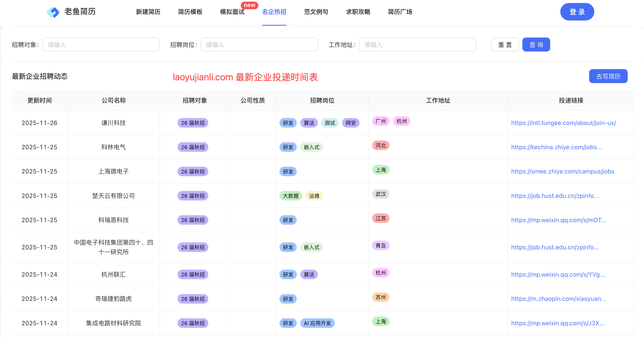
Task: Navigate to 求职攻略
Action: [x=358, y=12]
